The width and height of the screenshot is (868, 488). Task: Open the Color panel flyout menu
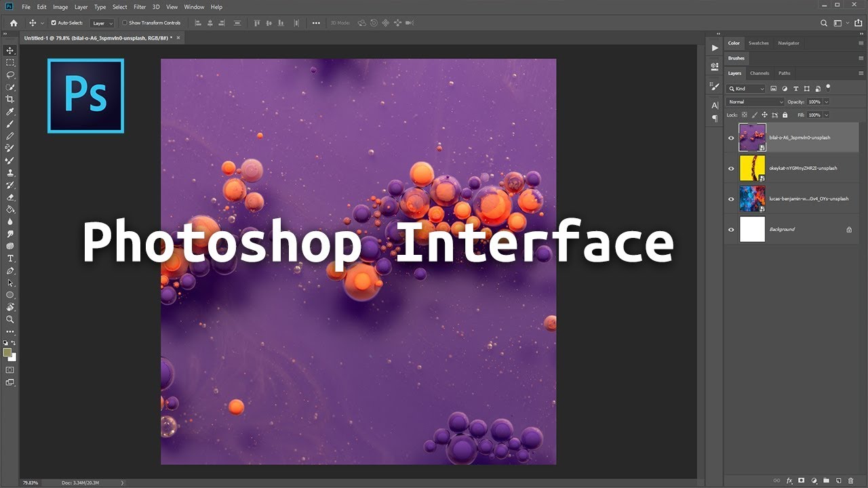point(861,43)
